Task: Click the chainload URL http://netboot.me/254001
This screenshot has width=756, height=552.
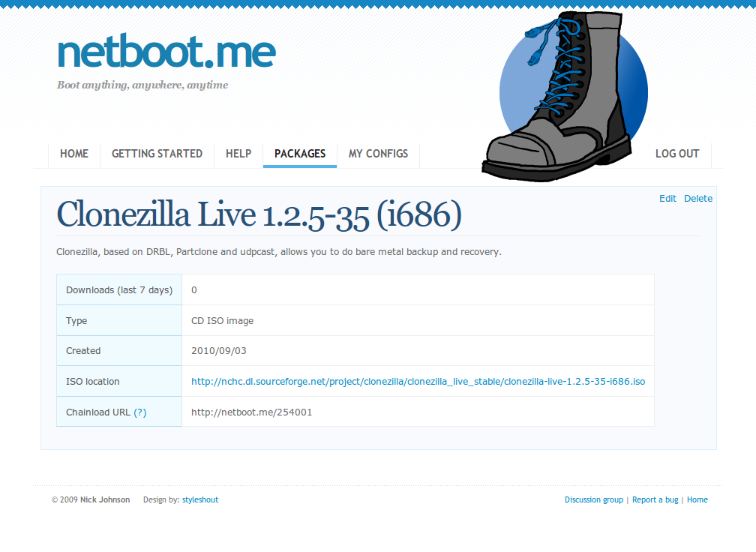Action: coord(252,412)
